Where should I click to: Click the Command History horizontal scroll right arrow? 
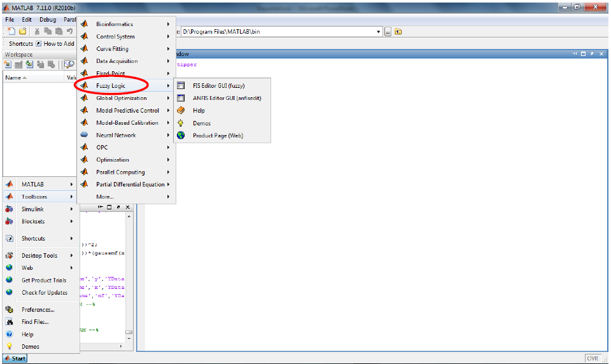121,346
